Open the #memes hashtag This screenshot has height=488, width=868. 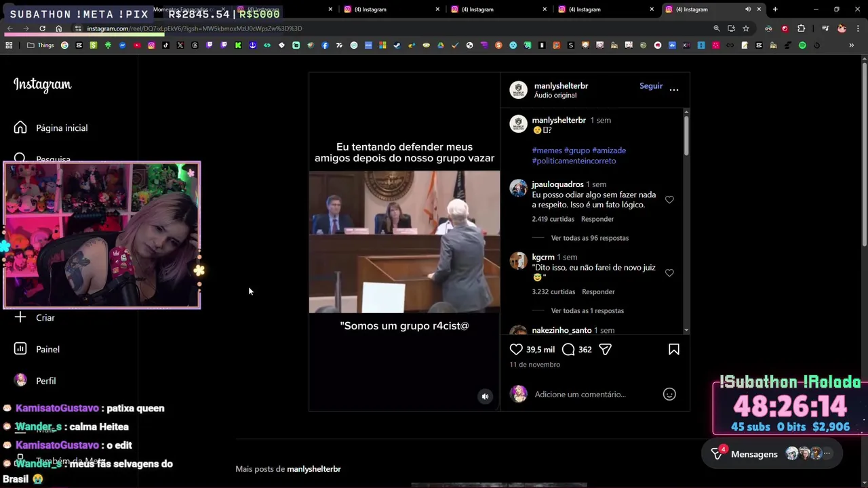[547, 150]
